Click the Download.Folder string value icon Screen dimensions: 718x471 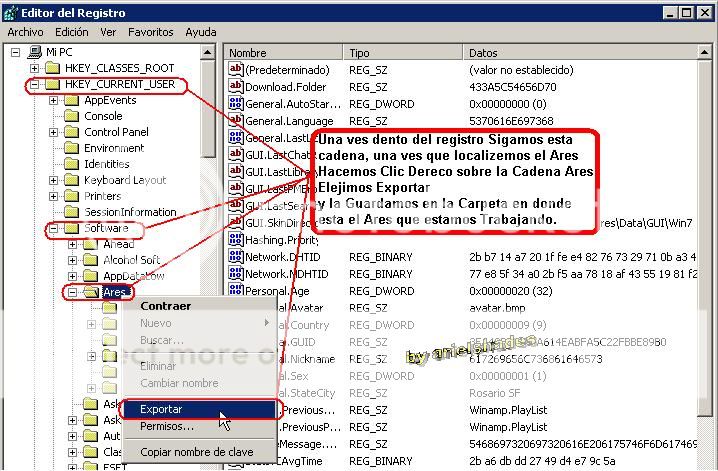(x=236, y=87)
